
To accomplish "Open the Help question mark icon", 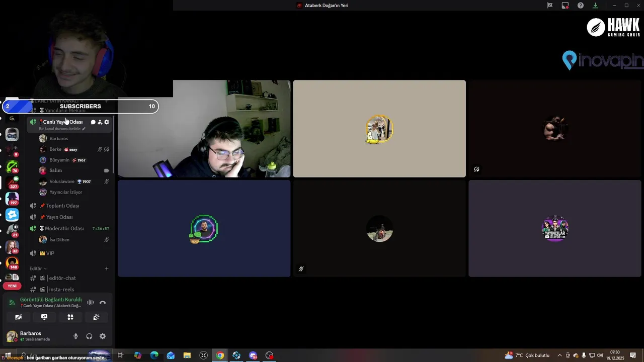I will pos(581,6).
